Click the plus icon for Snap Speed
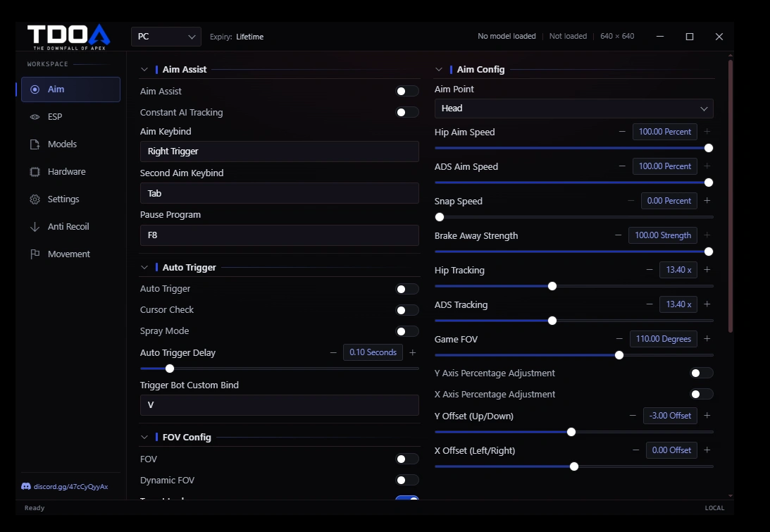The width and height of the screenshot is (770, 532). [707, 200]
